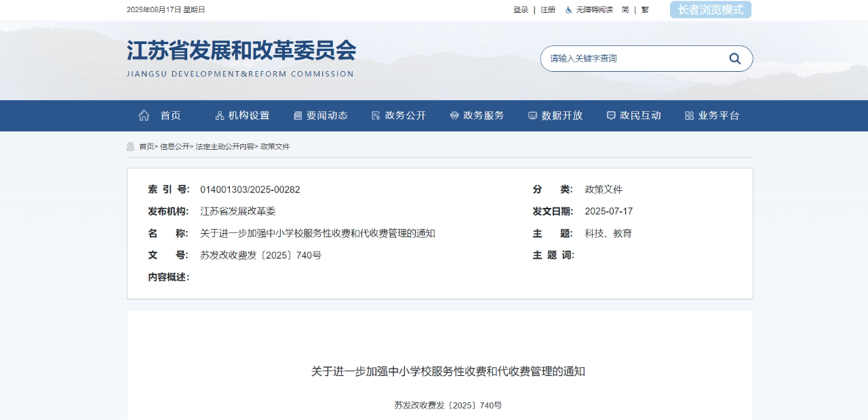
Task: Click the 数据开放 data icon
Action: point(532,116)
